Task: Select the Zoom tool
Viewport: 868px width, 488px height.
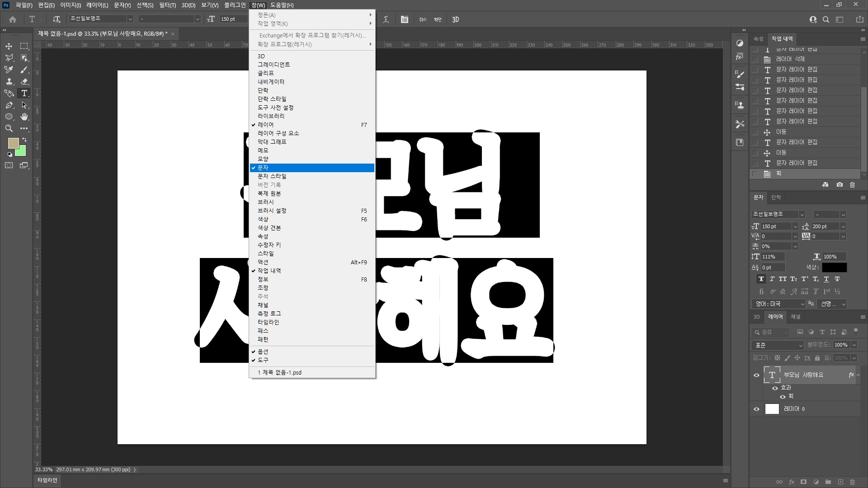Action: coord(9,128)
